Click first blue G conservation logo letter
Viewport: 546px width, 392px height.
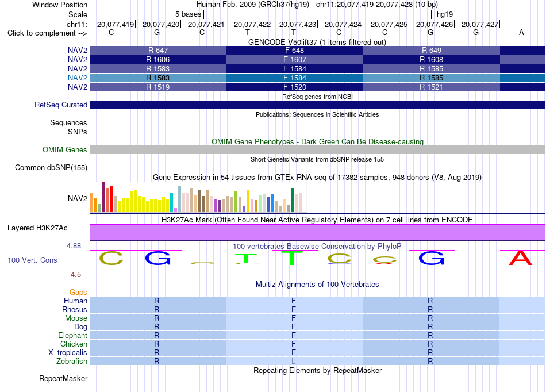(157, 258)
